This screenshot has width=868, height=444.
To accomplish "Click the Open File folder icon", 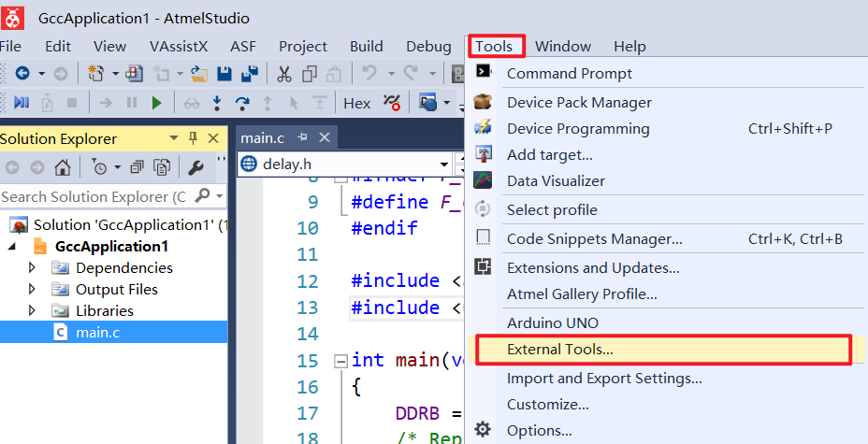I will (198, 73).
